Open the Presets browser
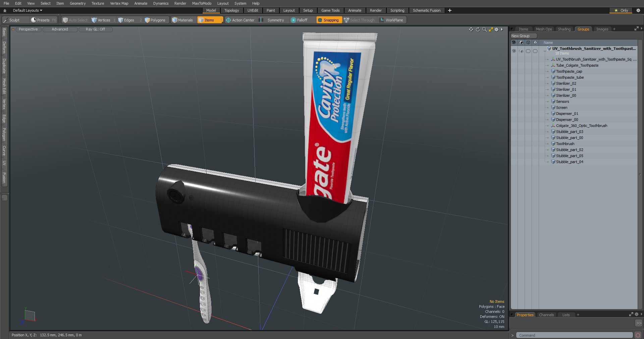644x339 pixels. [44, 20]
